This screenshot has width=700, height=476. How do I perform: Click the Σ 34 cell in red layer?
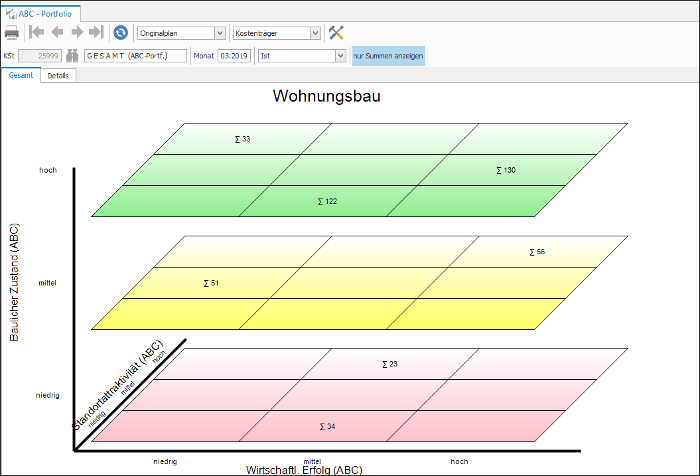[327, 426]
